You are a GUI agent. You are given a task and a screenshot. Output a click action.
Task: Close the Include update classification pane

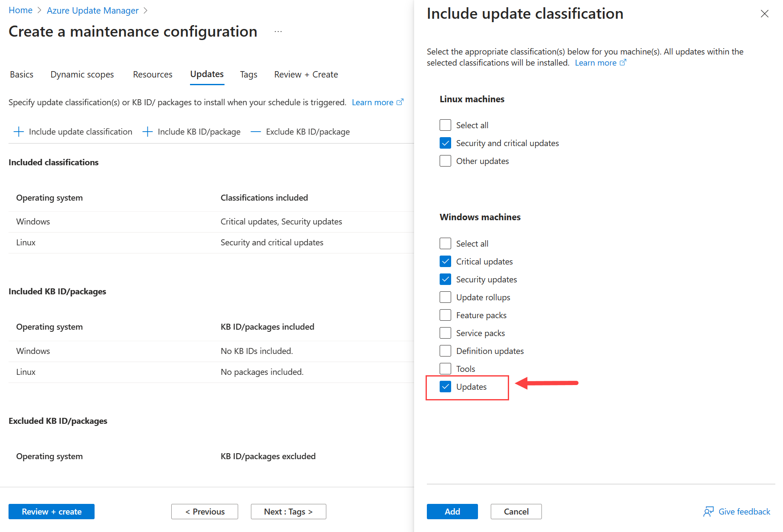coord(764,14)
